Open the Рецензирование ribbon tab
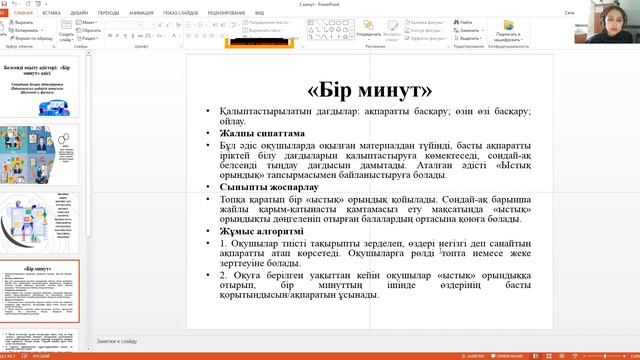Screen dimensions: 640x360 tap(227, 13)
